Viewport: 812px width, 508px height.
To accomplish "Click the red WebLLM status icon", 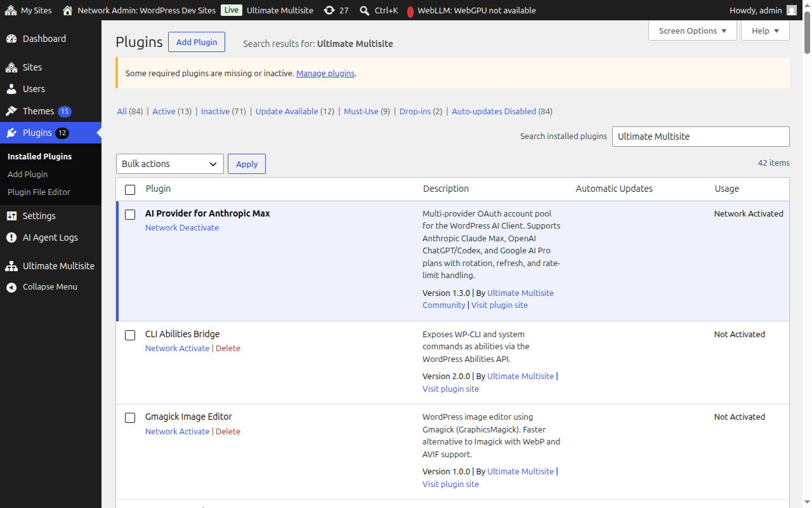I will coord(410,11).
